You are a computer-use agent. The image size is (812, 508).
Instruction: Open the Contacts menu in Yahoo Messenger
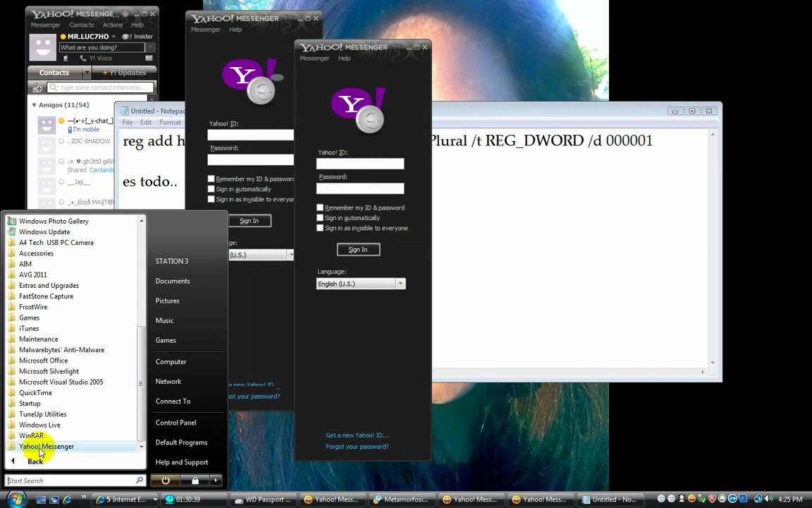81,25
